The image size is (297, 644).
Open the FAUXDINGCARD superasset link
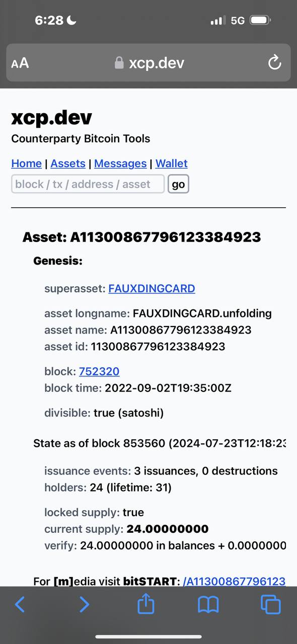pyautogui.click(x=152, y=289)
